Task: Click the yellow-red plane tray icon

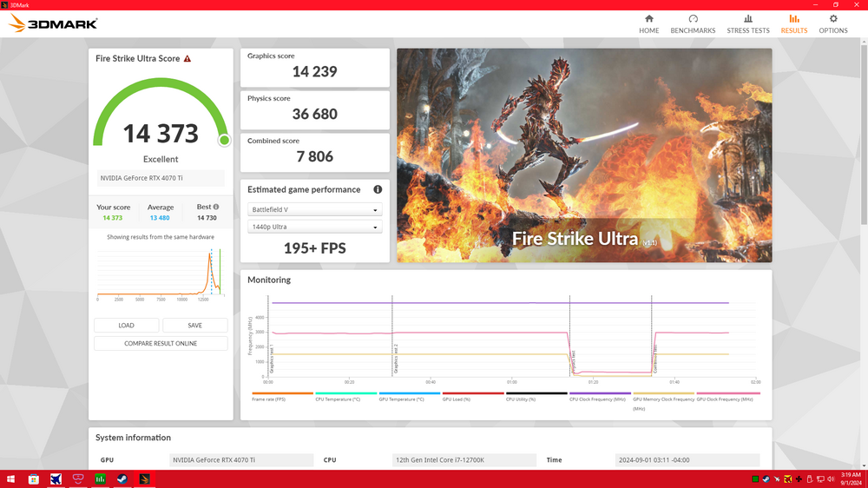Action: 788,479
